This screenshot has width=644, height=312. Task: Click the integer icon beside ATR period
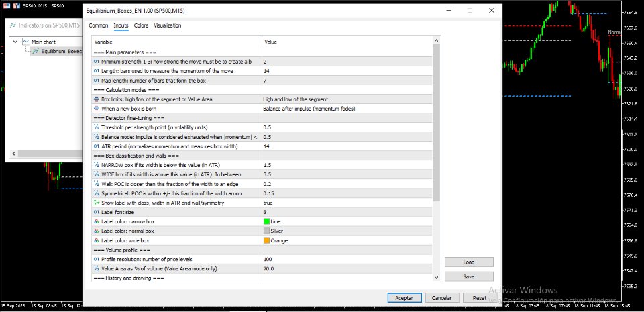tap(97, 146)
